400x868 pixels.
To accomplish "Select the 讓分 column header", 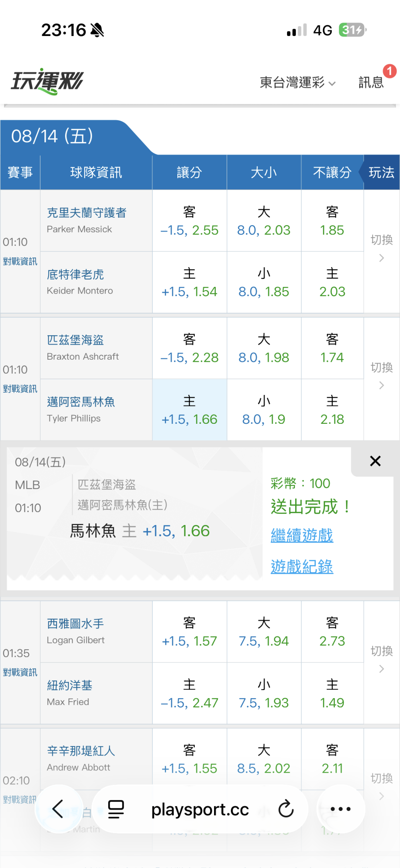I will (x=189, y=172).
